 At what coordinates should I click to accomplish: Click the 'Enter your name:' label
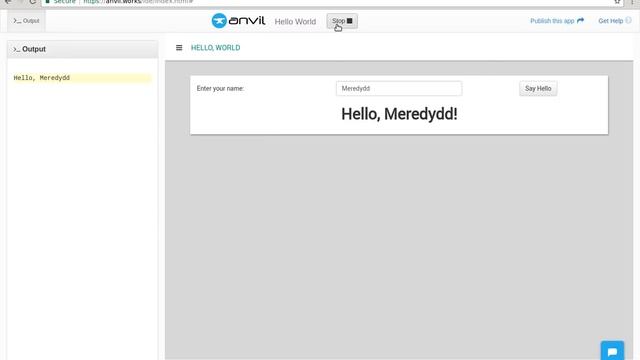click(220, 89)
